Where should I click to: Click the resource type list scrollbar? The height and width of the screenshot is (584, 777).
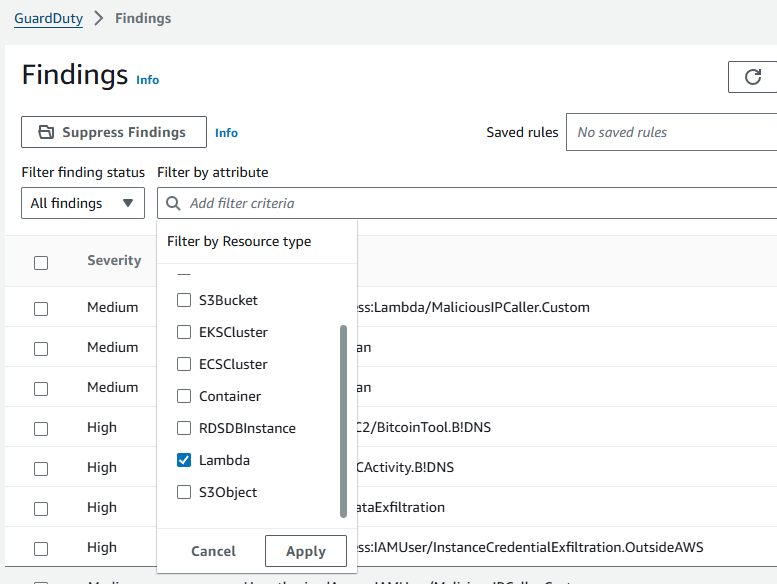click(x=343, y=421)
